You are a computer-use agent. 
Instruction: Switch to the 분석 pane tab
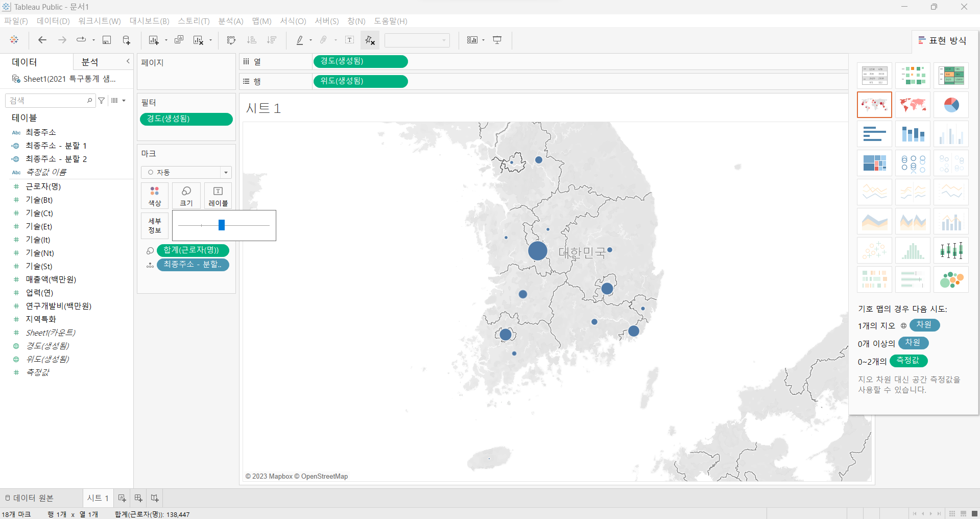pyautogui.click(x=90, y=62)
